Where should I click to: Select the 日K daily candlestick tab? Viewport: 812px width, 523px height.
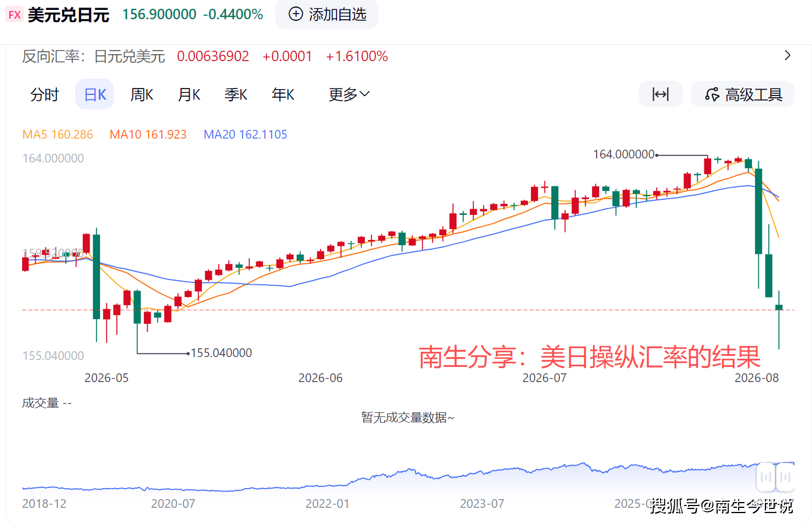pyautogui.click(x=95, y=94)
